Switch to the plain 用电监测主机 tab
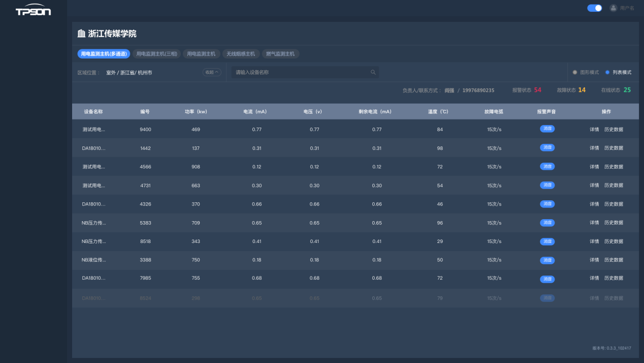 click(201, 54)
